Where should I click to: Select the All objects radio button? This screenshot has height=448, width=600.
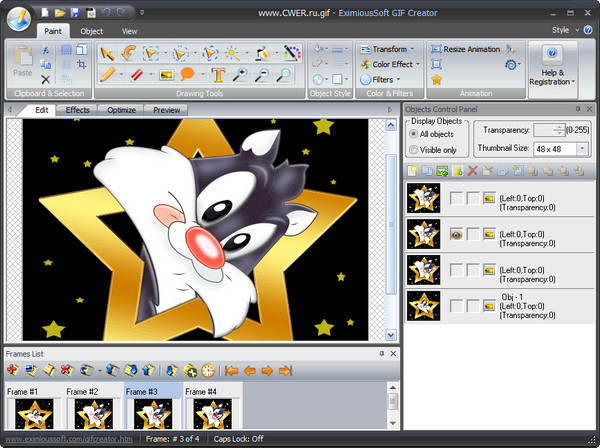coord(414,134)
